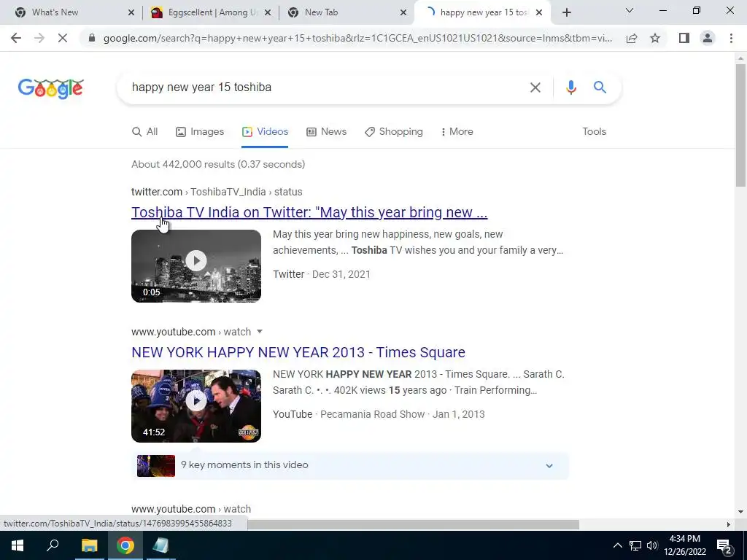Click the scrollbar down arrow
The width and height of the screenshot is (747, 560).
click(x=740, y=512)
